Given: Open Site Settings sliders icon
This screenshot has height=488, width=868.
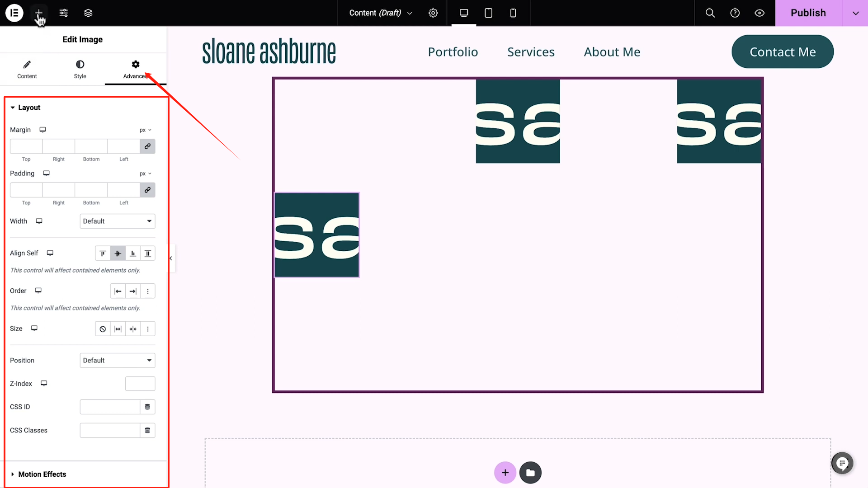Looking at the screenshot, I should pos(64,13).
